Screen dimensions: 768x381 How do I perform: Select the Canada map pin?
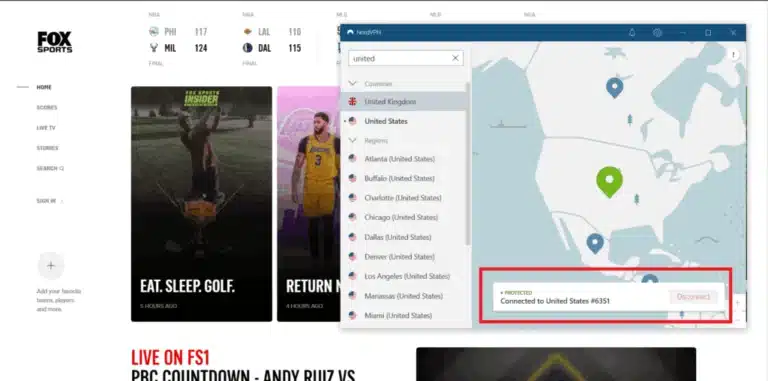click(x=614, y=88)
